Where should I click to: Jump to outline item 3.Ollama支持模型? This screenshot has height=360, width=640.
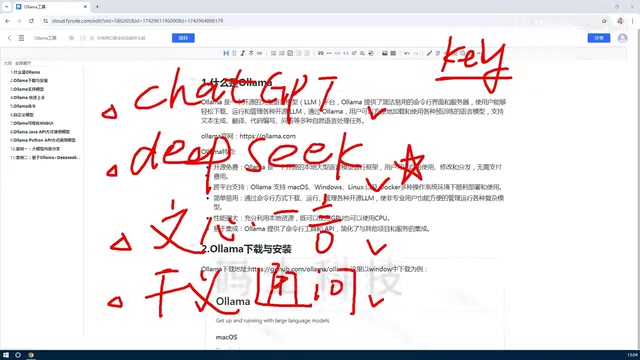tap(27, 89)
